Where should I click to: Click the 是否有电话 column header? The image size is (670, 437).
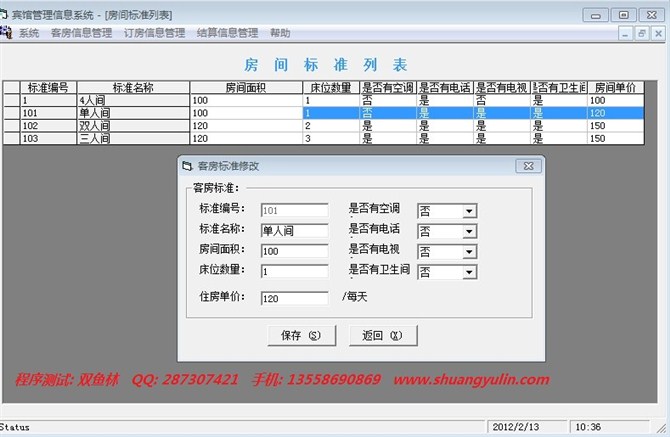click(x=445, y=88)
